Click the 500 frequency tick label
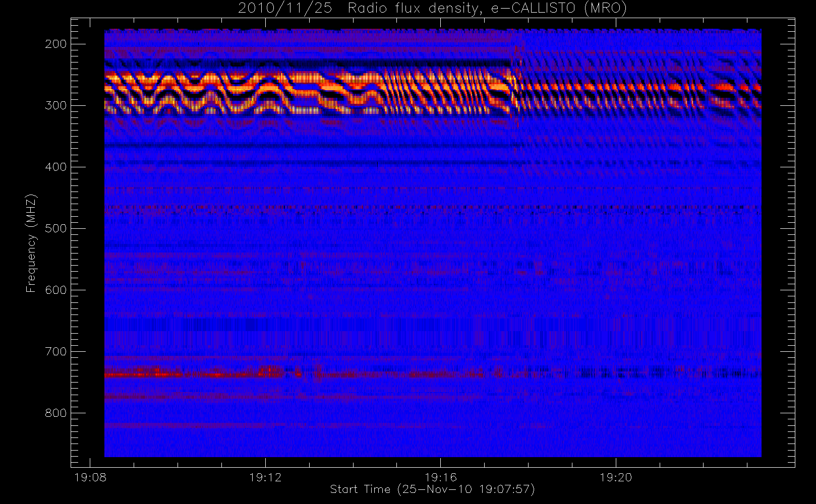Viewport: 816px width, 504px height. click(55, 228)
